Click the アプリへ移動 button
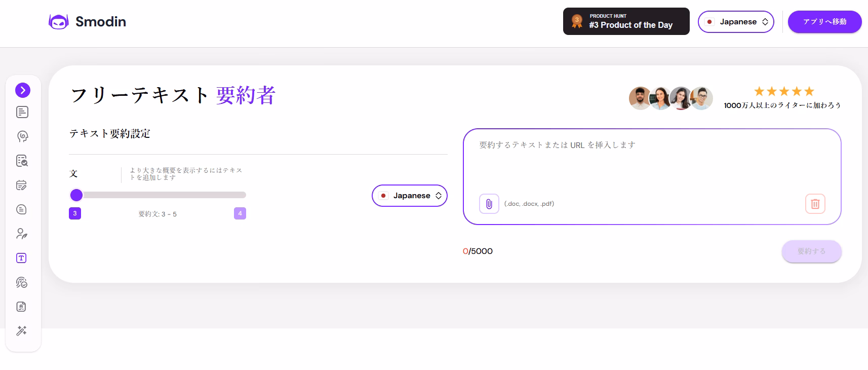Image resolution: width=868 pixels, height=370 pixels. [x=824, y=22]
